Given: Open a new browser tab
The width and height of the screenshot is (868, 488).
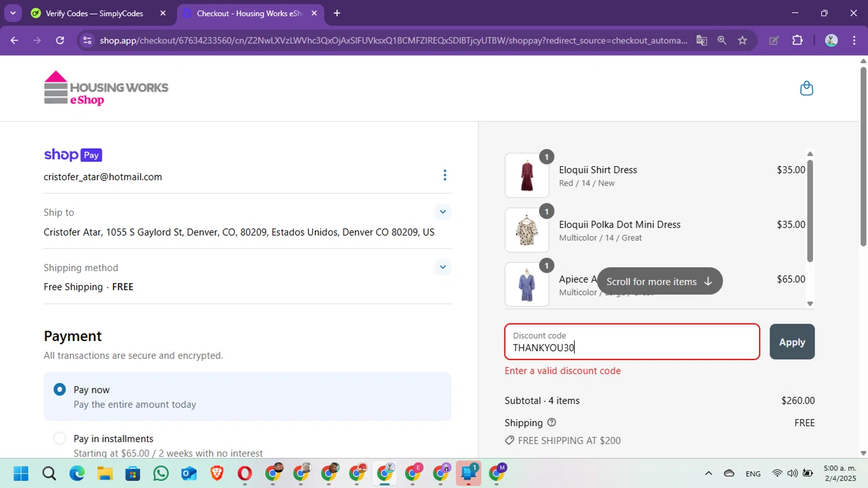Looking at the screenshot, I should coord(337,13).
